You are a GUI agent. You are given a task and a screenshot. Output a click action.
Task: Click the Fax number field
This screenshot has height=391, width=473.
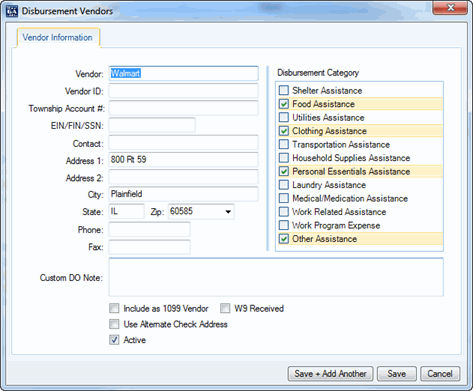click(x=150, y=247)
